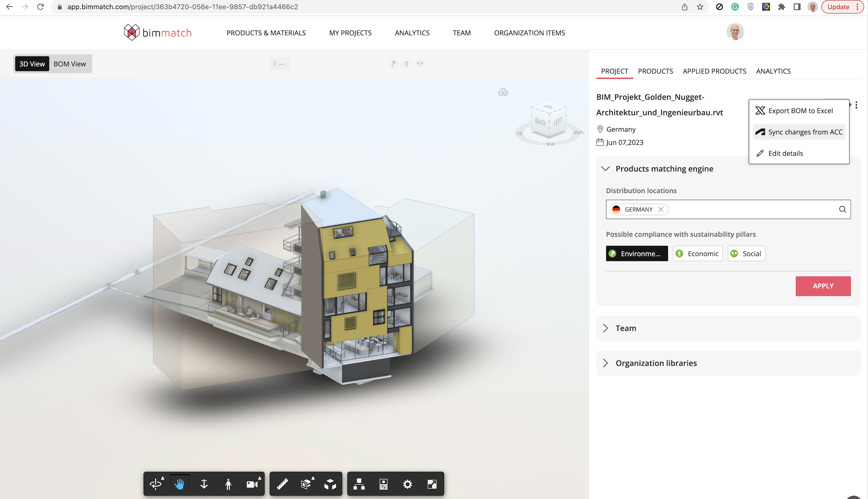868x499 pixels.
Task: Open ANALYTICS in the top navigation
Action: coord(412,32)
